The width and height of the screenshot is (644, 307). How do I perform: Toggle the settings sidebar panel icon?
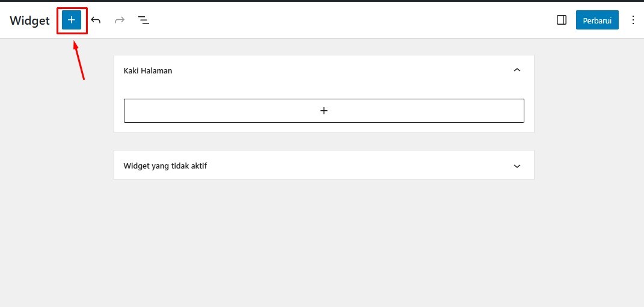coord(562,20)
